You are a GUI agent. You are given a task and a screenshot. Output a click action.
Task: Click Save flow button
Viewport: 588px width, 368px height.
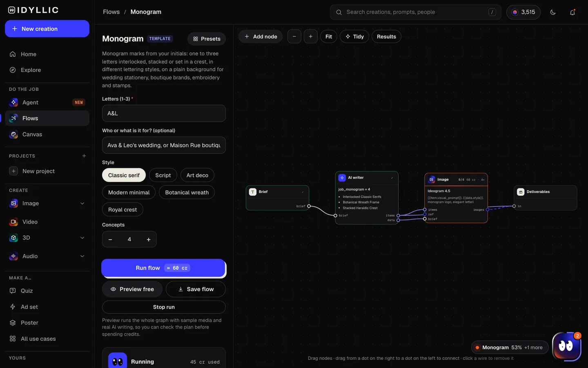coord(196,289)
